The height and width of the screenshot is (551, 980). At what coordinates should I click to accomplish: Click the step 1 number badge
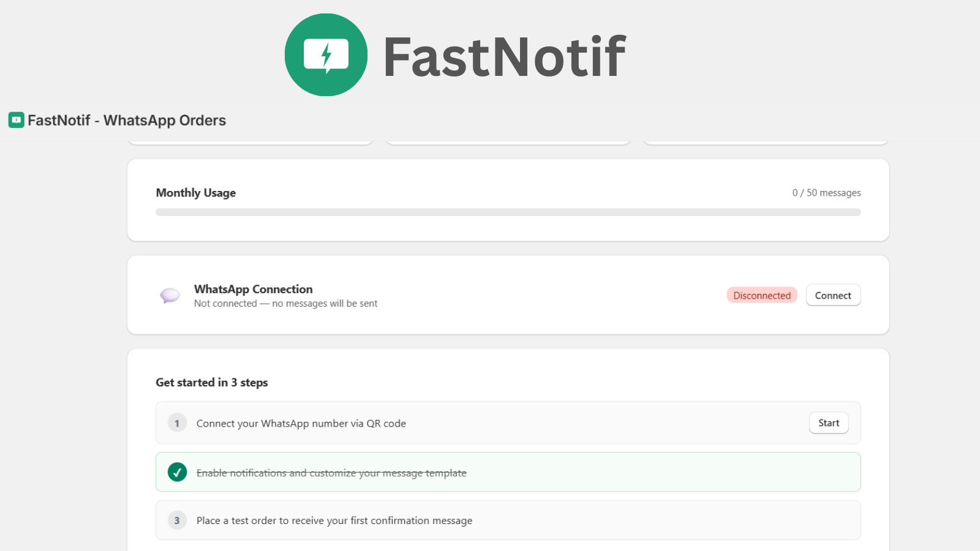(x=177, y=423)
